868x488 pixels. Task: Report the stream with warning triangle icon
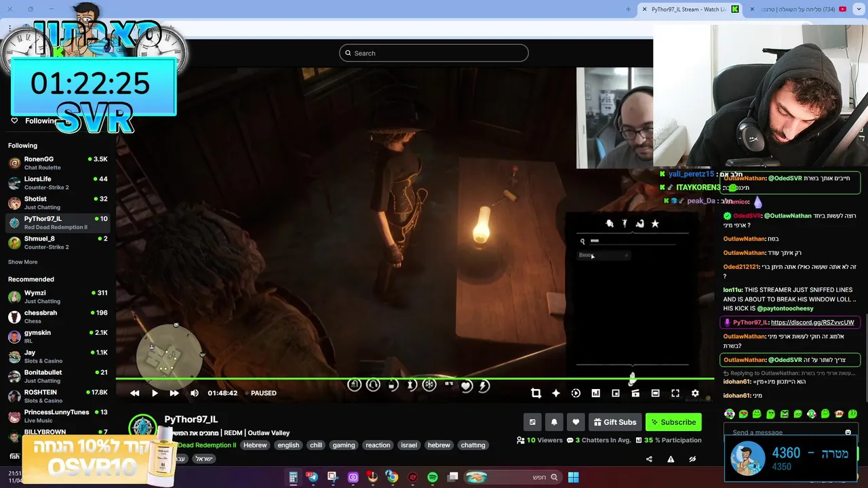pos(671,459)
